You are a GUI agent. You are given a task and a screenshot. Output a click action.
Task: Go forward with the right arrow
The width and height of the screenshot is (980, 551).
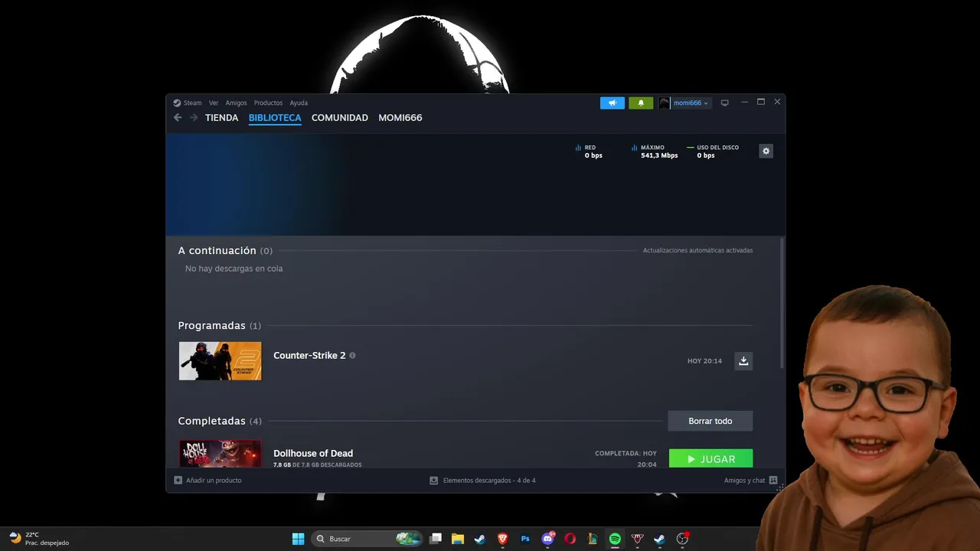(194, 118)
